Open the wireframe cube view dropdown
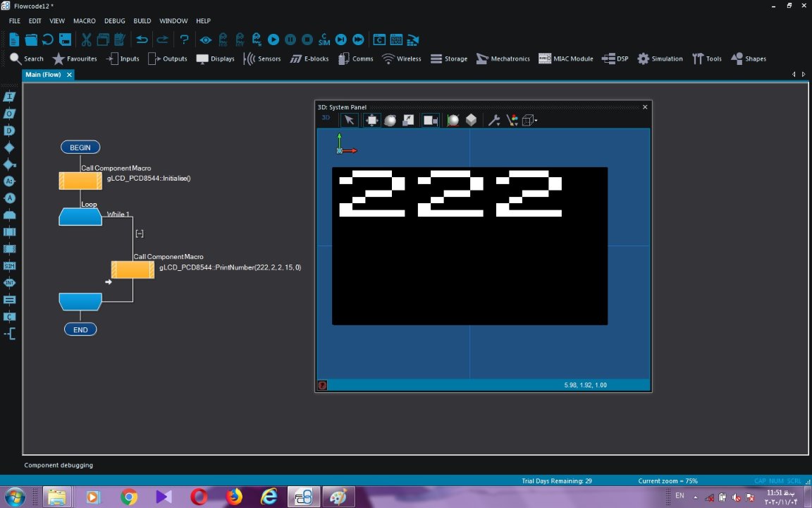Screen dimensions: 812x508 (530, 120)
